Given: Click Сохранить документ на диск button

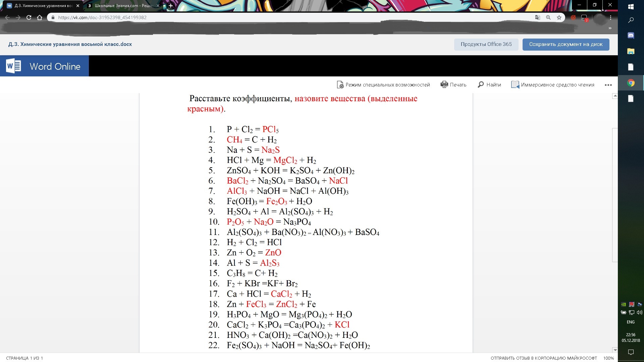Looking at the screenshot, I should point(566,44).
